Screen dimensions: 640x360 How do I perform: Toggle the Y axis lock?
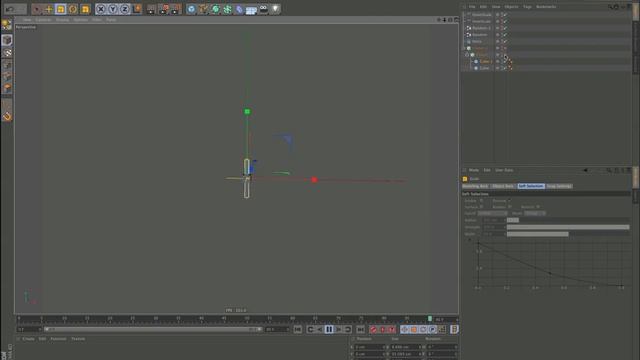113,9
